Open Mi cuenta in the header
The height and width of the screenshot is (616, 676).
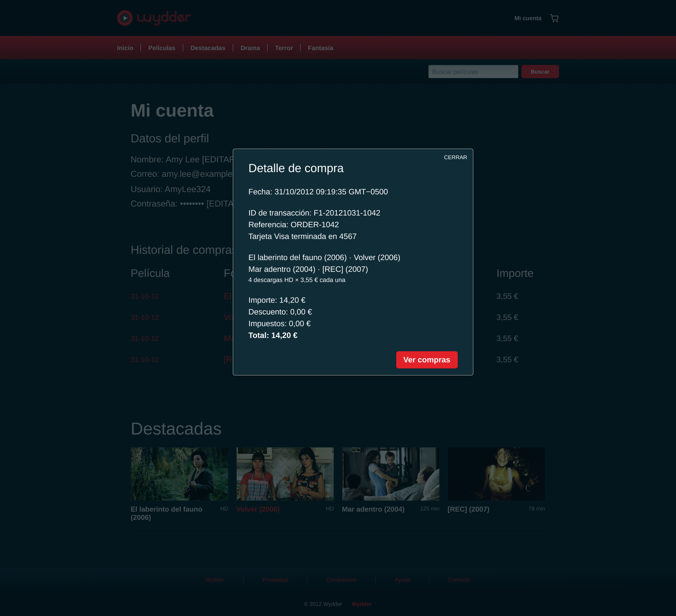point(528,18)
